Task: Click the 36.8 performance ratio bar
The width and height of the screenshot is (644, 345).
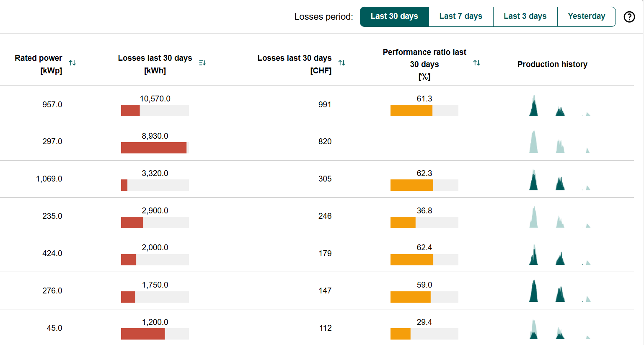Action: pos(424,223)
